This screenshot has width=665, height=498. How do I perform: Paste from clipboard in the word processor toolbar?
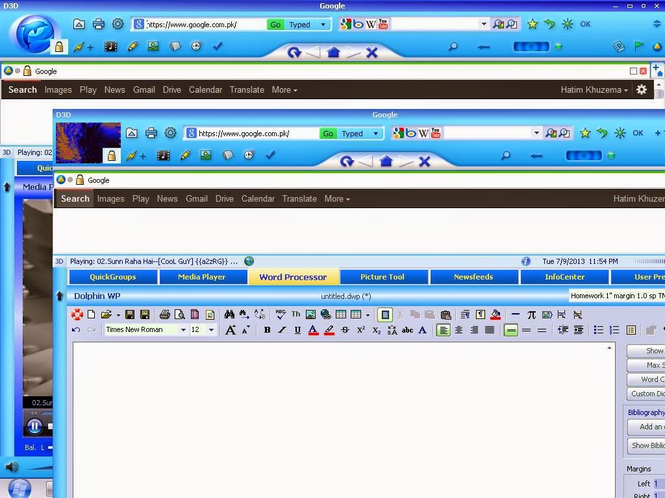[445, 314]
